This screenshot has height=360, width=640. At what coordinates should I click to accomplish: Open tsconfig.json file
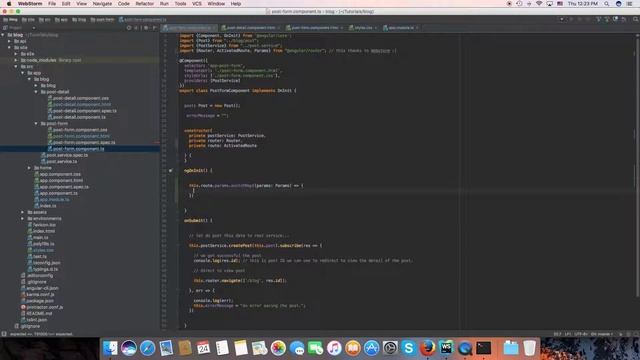click(x=44, y=263)
